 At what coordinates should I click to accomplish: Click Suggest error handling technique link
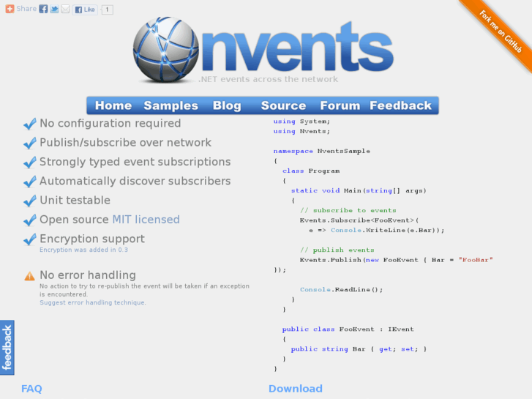[93, 302]
